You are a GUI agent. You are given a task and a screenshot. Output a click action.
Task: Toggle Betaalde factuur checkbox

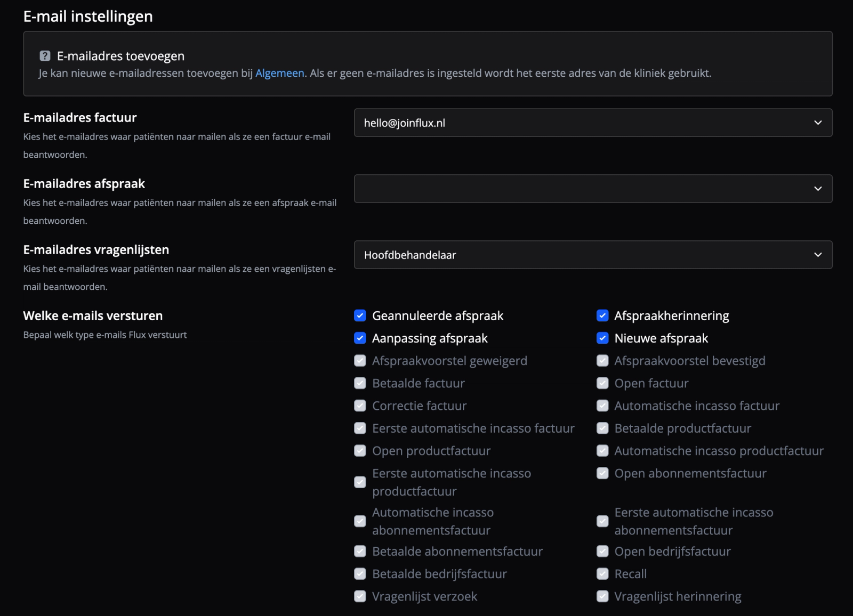(x=360, y=383)
